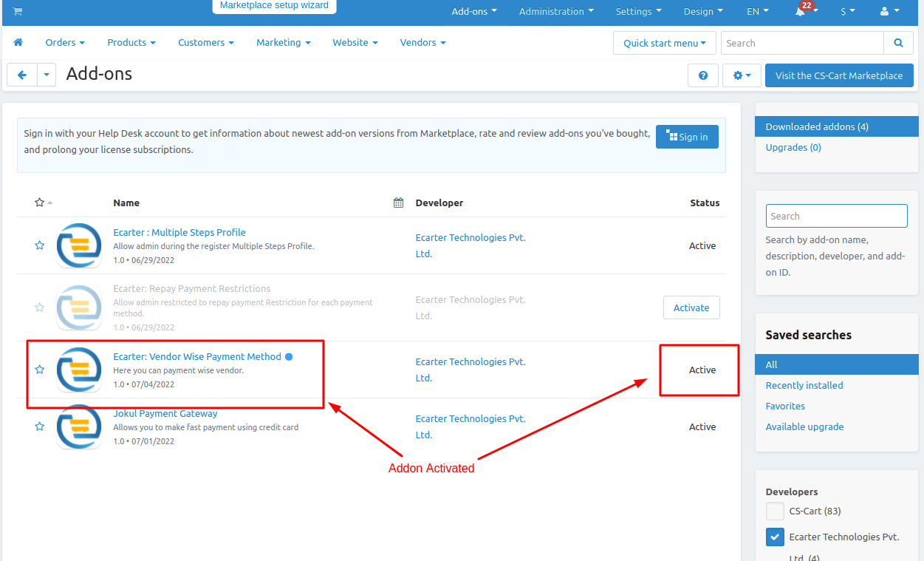
Task: Check the CS-Cart (83) developer checkbox
Action: (x=775, y=511)
